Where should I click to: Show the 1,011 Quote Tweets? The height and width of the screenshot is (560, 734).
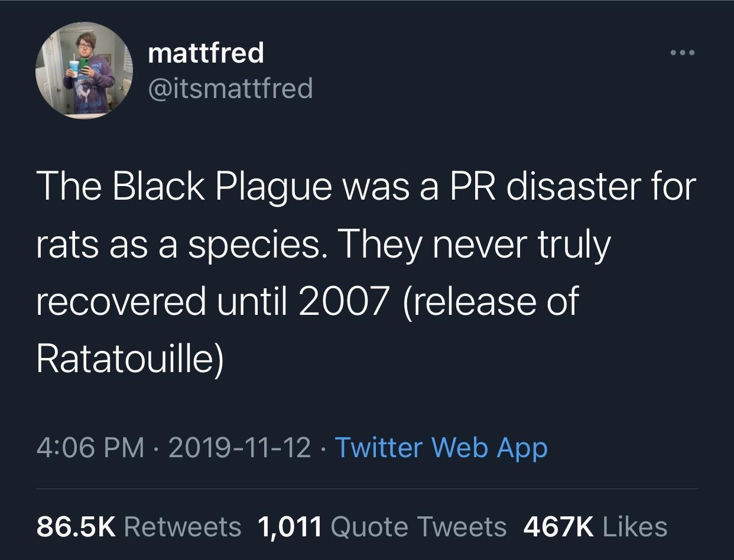tap(382, 526)
